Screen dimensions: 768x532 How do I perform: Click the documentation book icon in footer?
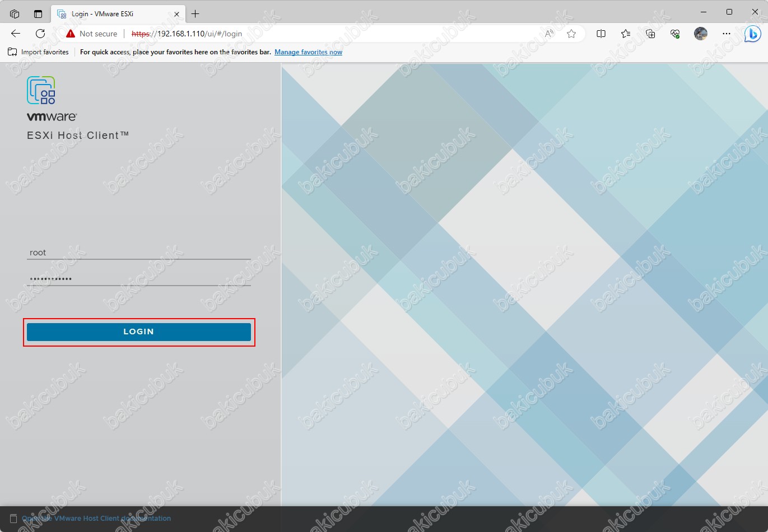(13, 519)
